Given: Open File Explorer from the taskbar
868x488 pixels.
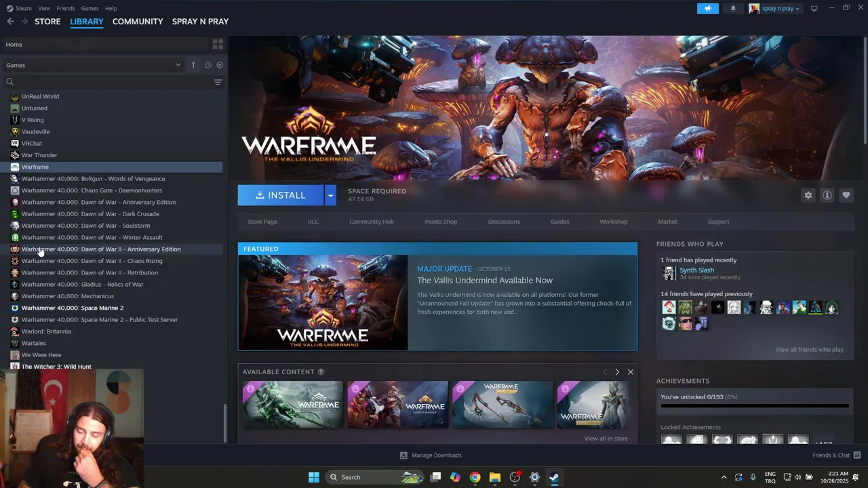Looking at the screenshot, I should (494, 477).
